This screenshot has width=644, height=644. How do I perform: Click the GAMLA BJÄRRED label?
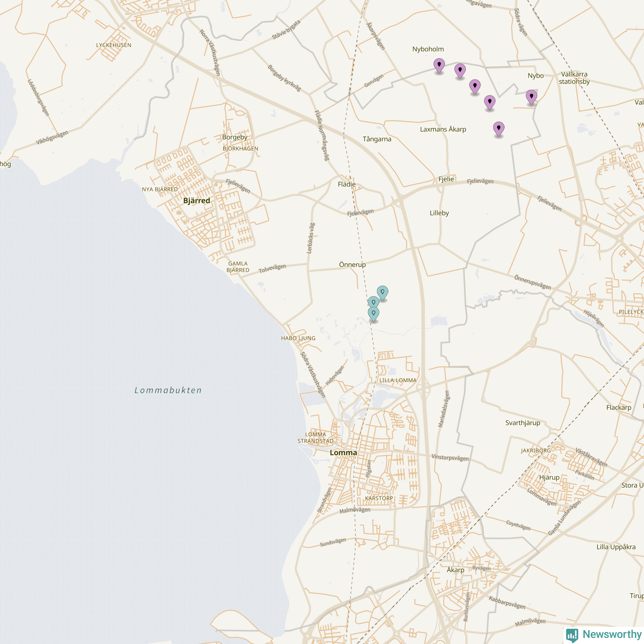[x=238, y=267]
